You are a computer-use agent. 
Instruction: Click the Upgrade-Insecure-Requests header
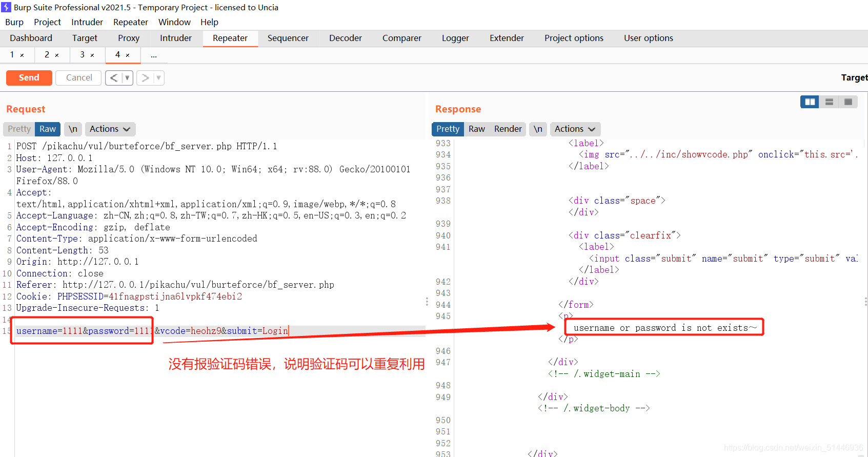point(88,308)
